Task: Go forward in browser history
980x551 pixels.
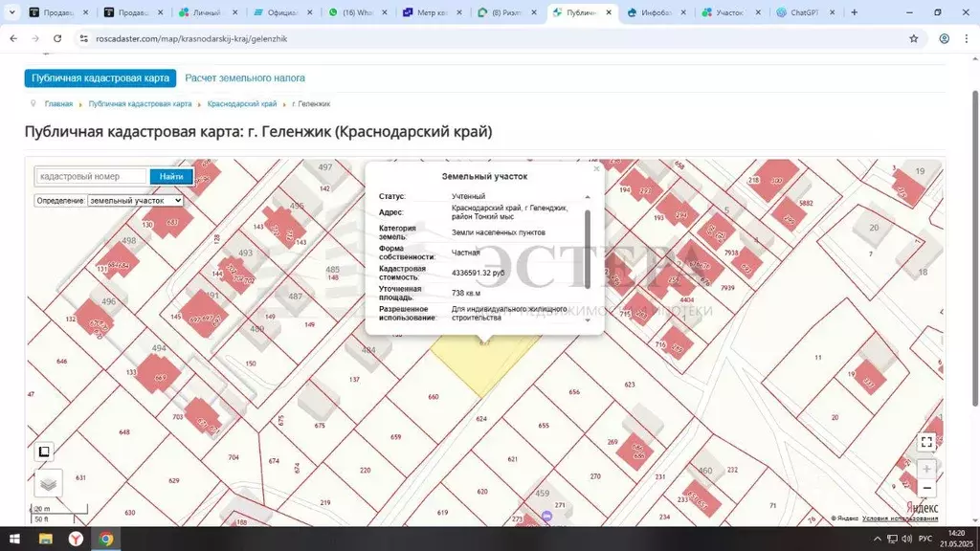Action: (35, 38)
